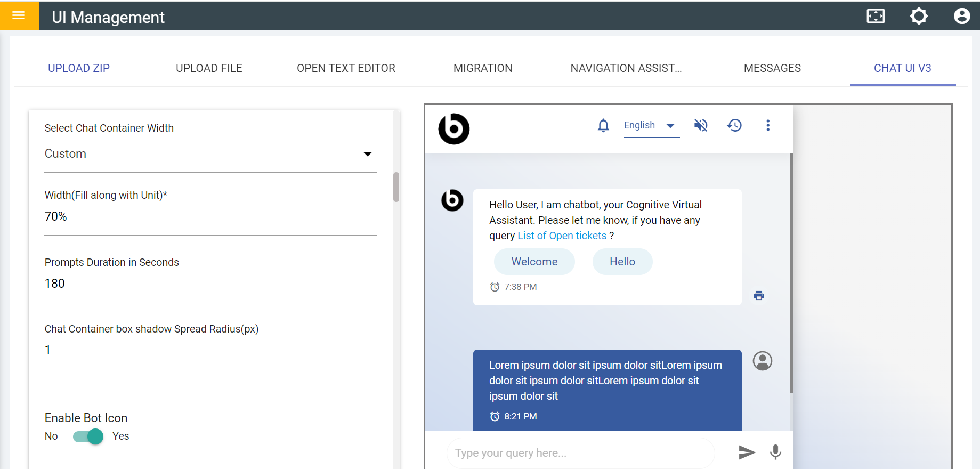Open the English language dropdown
The image size is (980, 469).
coord(651,126)
